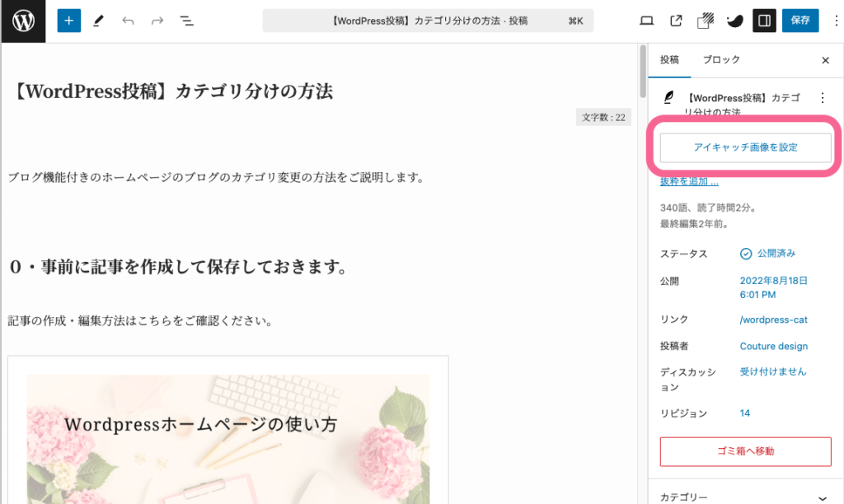
Task: Click the post title heading text
Action: (171, 91)
